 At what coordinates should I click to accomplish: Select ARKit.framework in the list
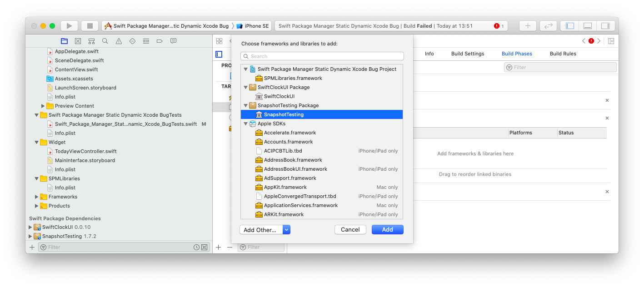[x=322, y=214]
